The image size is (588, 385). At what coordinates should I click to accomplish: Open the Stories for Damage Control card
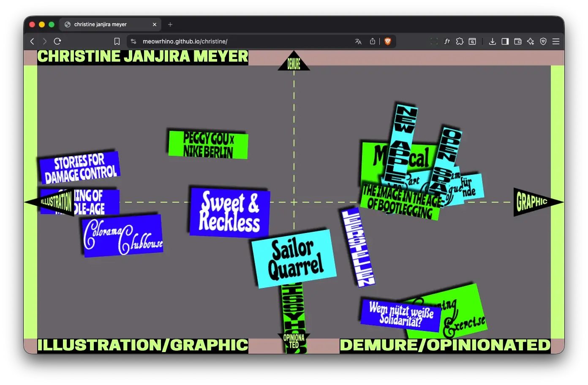point(80,168)
